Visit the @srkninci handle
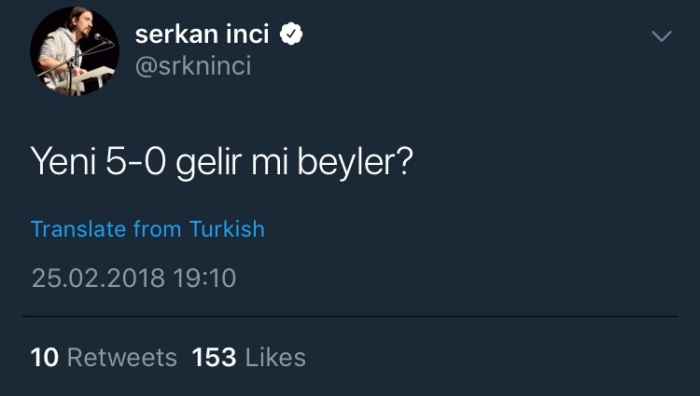The height and width of the screenshot is (396, 700). coord(193,66)
